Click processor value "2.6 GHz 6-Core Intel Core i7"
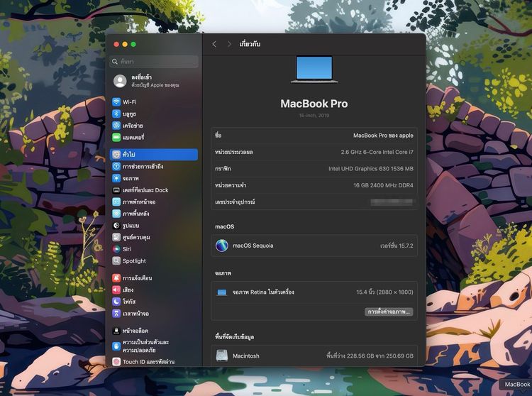The width and height of the screenshot is (532, 396). click(x=377, y=152)
